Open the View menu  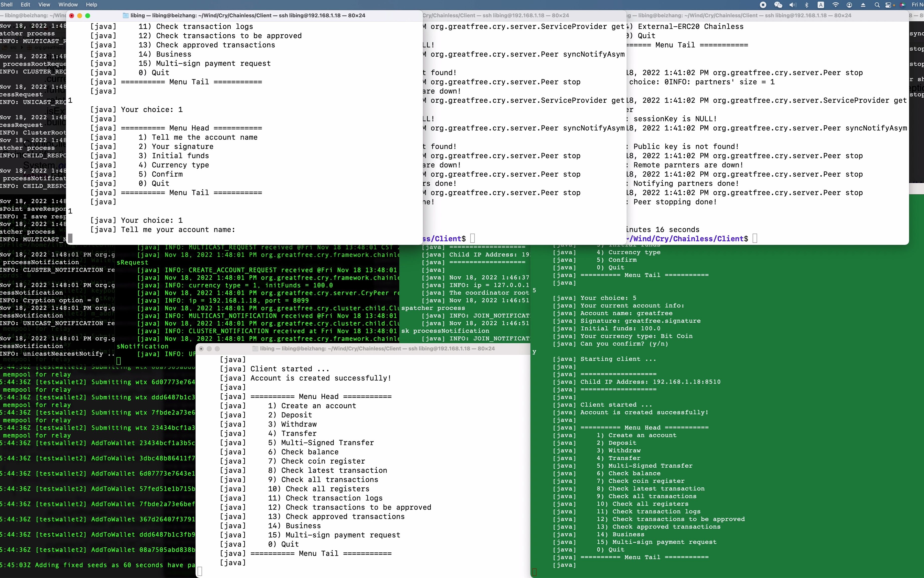[44, 5]
